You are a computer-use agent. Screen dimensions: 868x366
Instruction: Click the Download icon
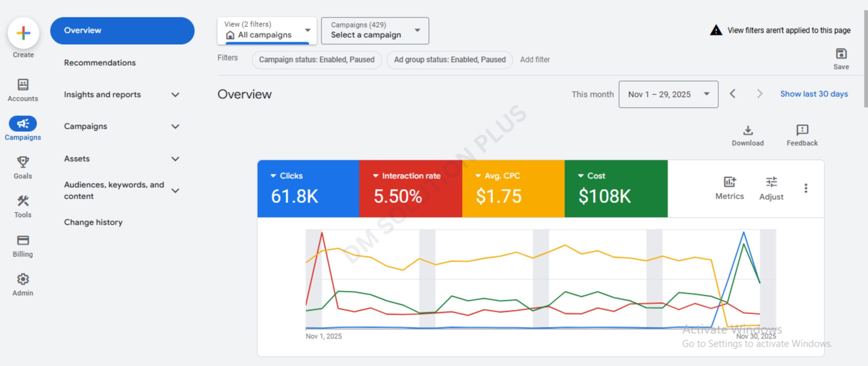tap(748, 130)
